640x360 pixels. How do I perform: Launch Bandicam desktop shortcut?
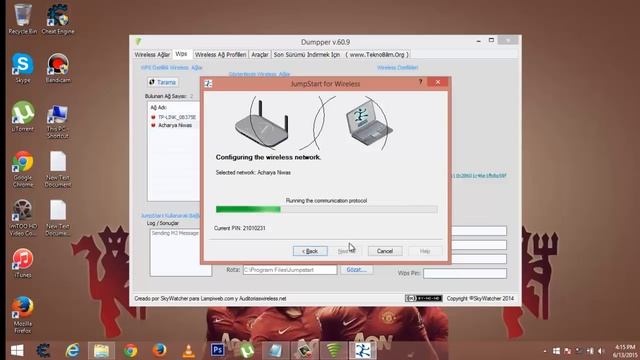pos(58,68)
